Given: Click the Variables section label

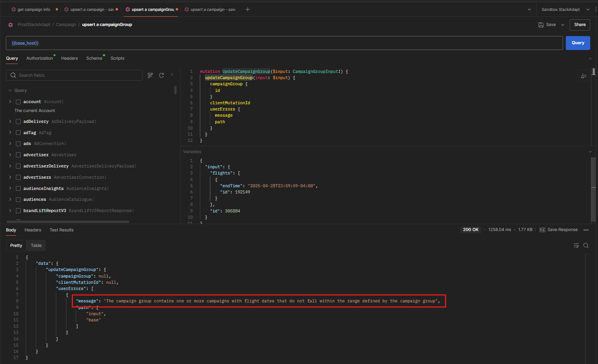Looking at the screenshot, I should tap(192, 152).
